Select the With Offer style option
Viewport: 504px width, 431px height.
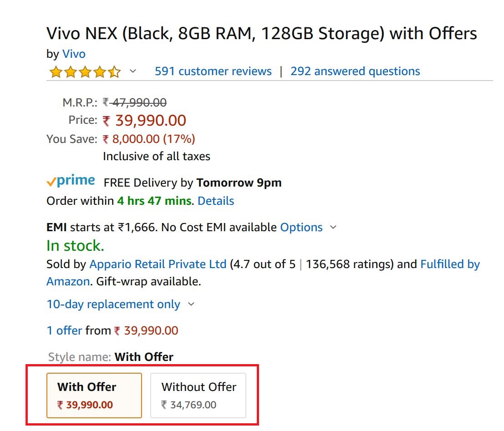(94, 396)
